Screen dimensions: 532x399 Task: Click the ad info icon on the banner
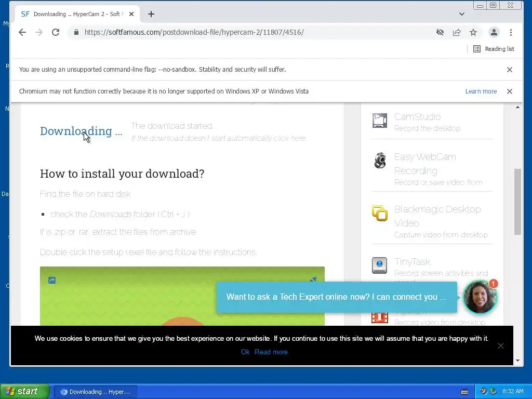pos(52,280)
